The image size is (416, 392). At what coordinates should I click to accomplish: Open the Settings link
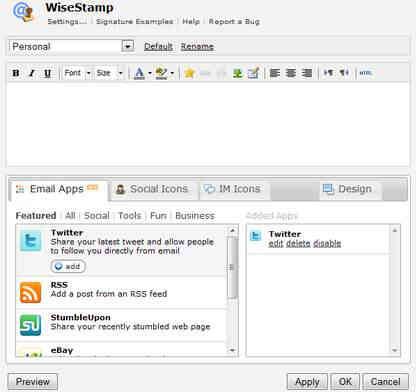click(x=67, y=22)
